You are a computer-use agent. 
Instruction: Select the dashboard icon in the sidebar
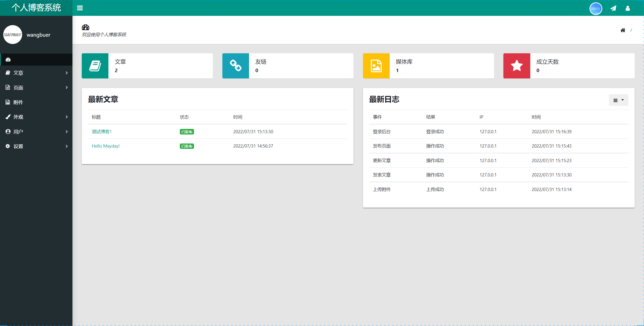point(8,59)
